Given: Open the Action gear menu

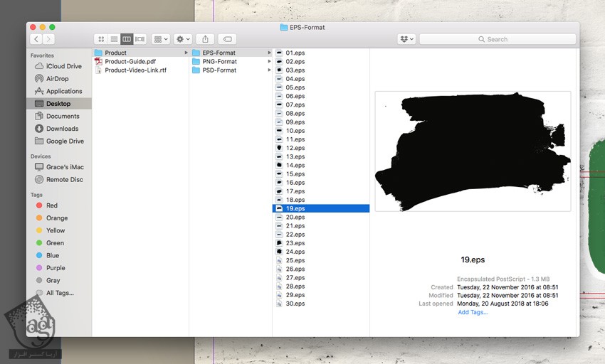Looking at the screenshot, I should [x=182, y=39].
